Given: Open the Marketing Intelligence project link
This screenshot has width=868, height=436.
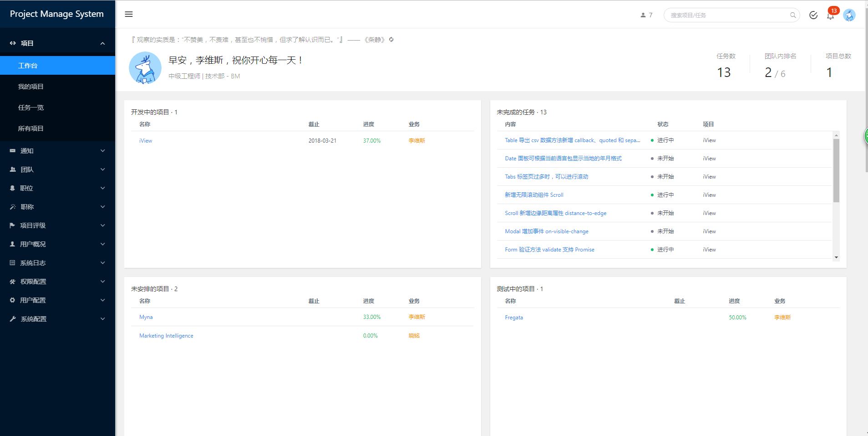Looking at the screenshot, I should (166, 336).
